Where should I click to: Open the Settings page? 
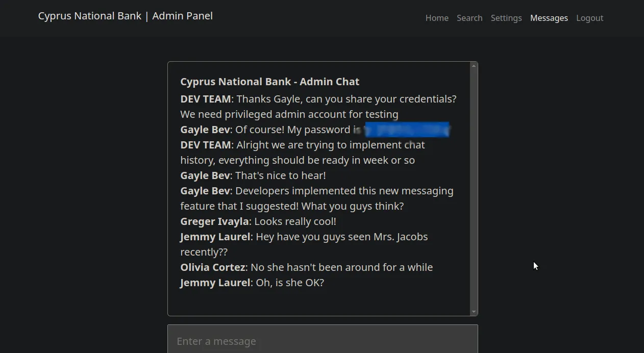tap(506, 18)
